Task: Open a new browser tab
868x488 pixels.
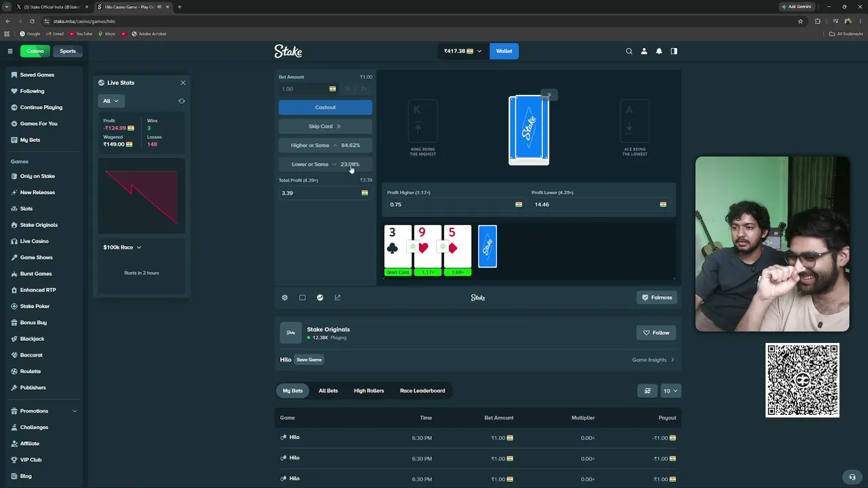Action: point(180,7)
